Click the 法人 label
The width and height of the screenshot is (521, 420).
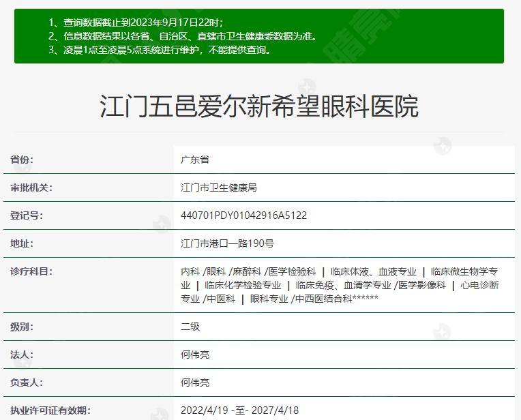click(22, 355)
